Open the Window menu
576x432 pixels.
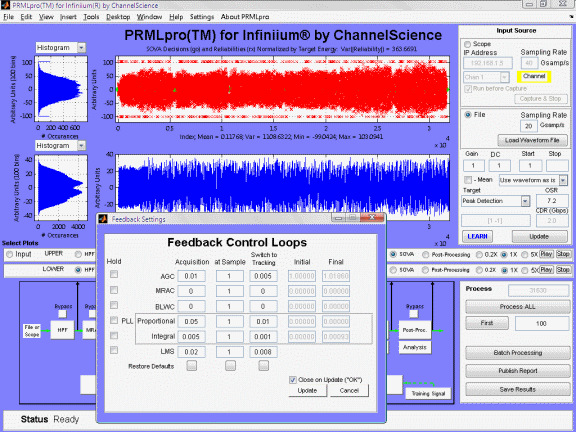click(149, 17)
